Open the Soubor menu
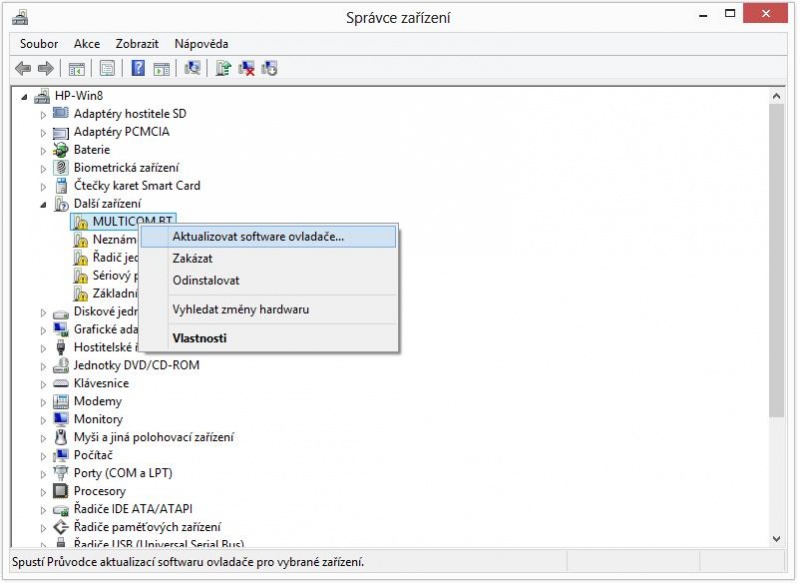Viewport: 800px width, 585px height. click(x=39, y=43)
